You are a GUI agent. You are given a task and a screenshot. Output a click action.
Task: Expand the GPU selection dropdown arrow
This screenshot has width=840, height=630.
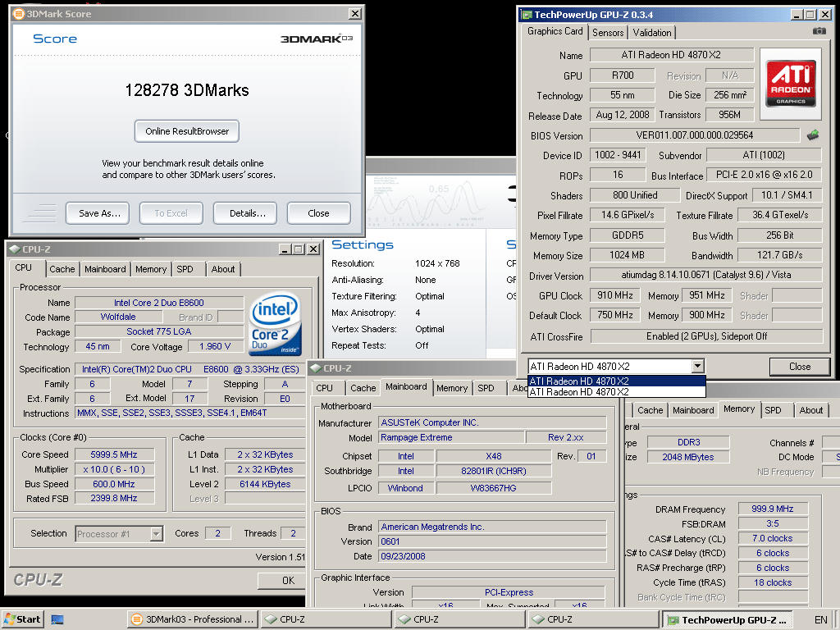click(697, 367)
